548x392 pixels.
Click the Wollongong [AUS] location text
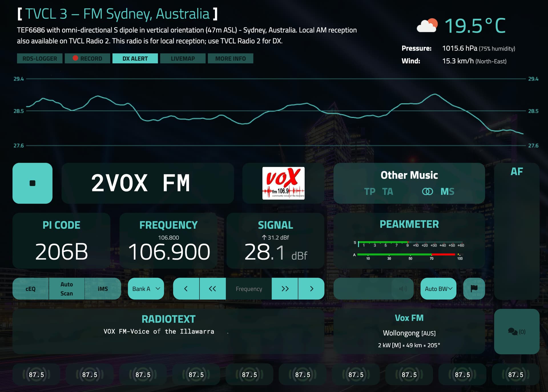tap(409, 333)
